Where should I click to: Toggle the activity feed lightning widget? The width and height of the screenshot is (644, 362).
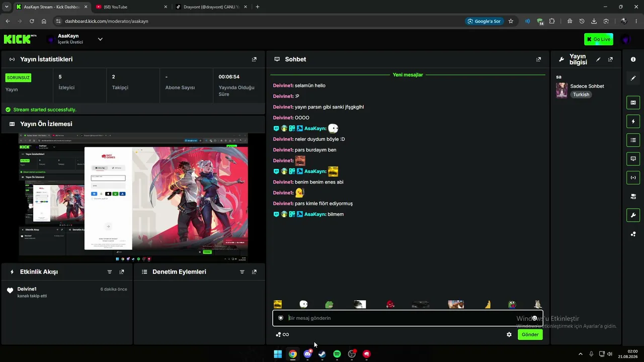(x=633, y=121)
